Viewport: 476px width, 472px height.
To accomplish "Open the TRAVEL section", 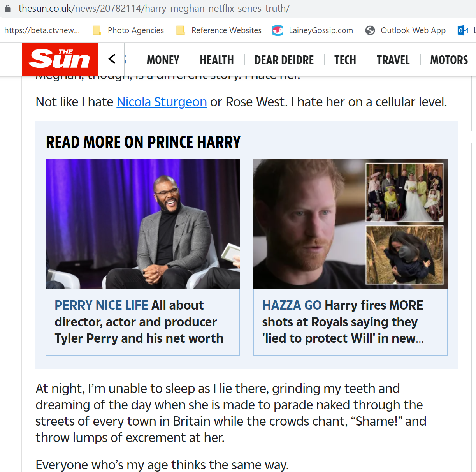I will click(393, 60).
